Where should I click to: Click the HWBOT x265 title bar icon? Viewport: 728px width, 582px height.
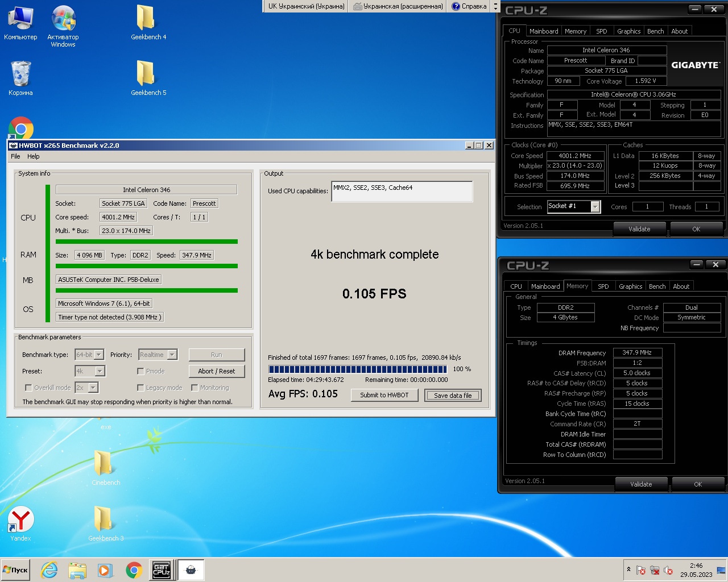pyautogui.click(x=14, y=145)
